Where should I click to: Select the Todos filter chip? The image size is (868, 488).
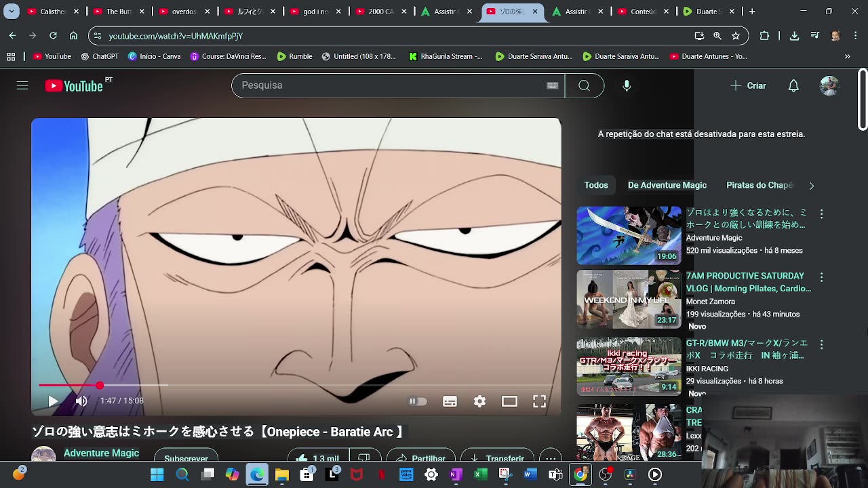[596, 185]
